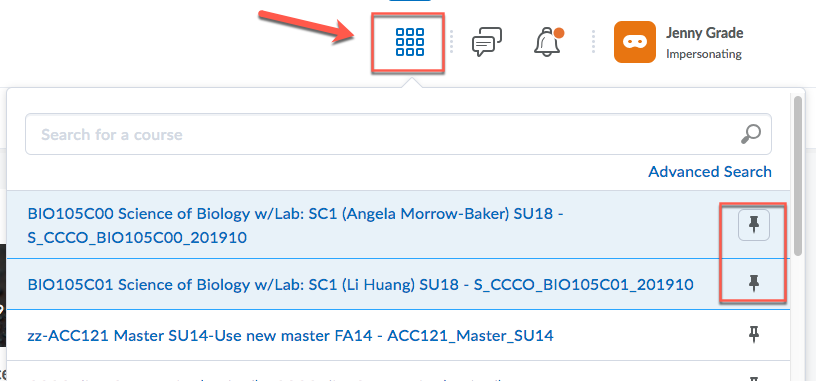
Task: Pin the zz-ACC121 Master SU14 course
Action: point(754,334)
